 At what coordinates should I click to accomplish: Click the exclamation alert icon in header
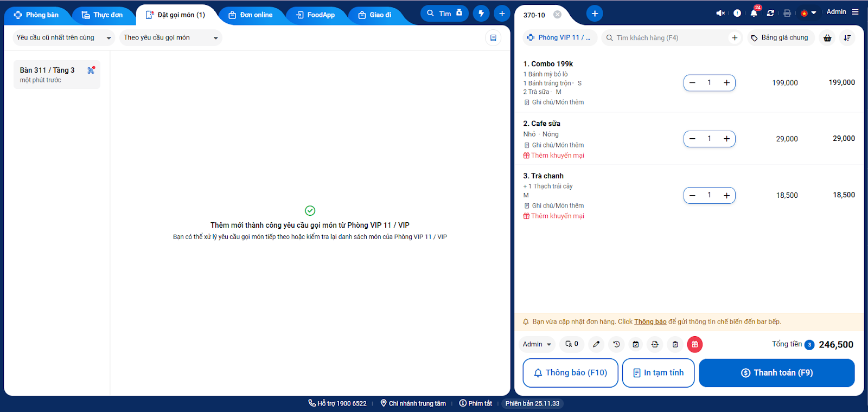(737, 13)
